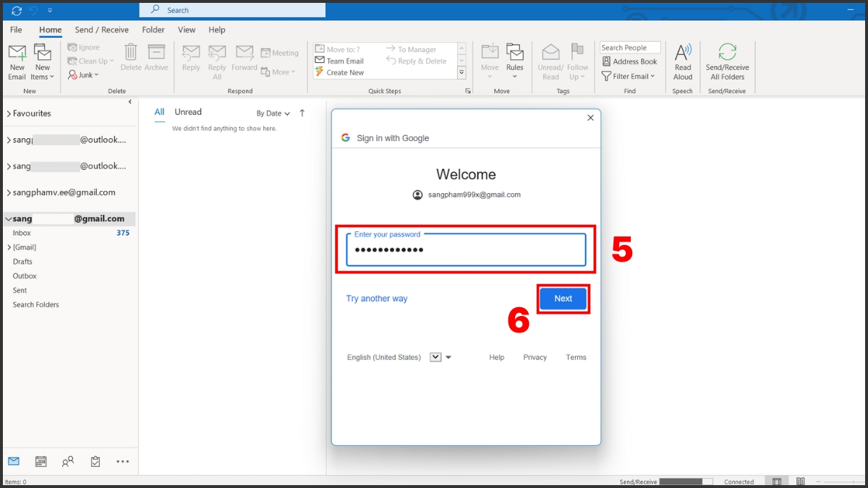Click the Undo arrow in title bar
Viewport: 868px width, 488px height.
tap(33, 10)
